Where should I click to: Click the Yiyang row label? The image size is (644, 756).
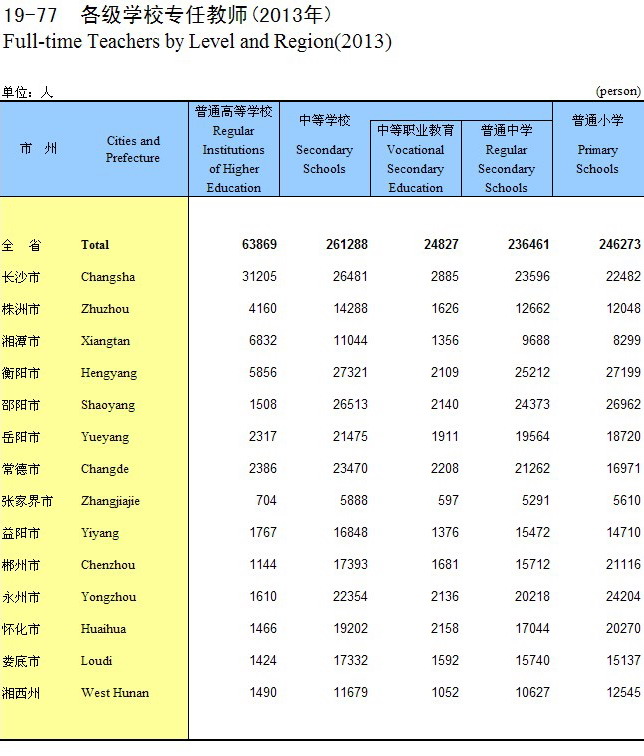tap(100, 533)
